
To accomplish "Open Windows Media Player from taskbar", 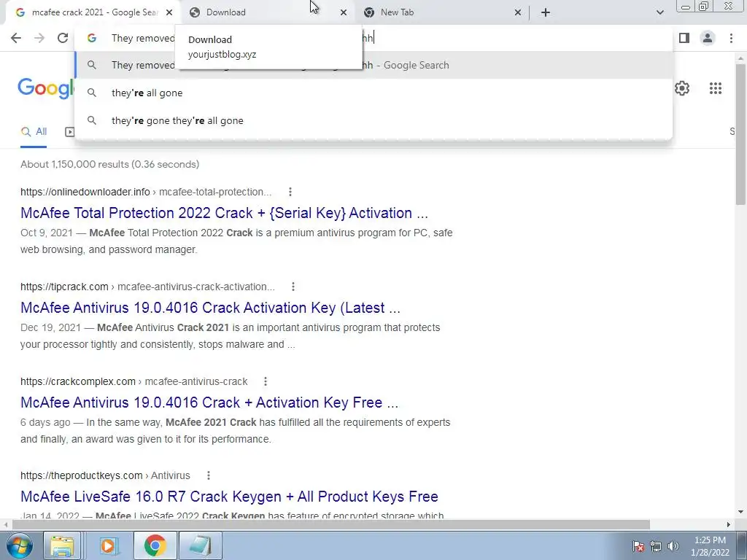I will [x=108, y=545].
